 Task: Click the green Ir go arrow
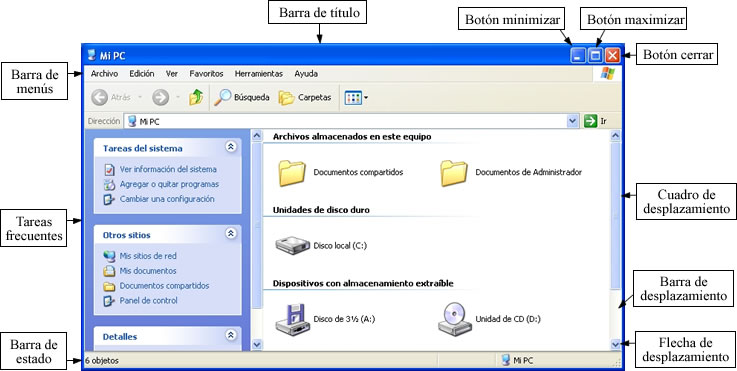coord(590,121)
